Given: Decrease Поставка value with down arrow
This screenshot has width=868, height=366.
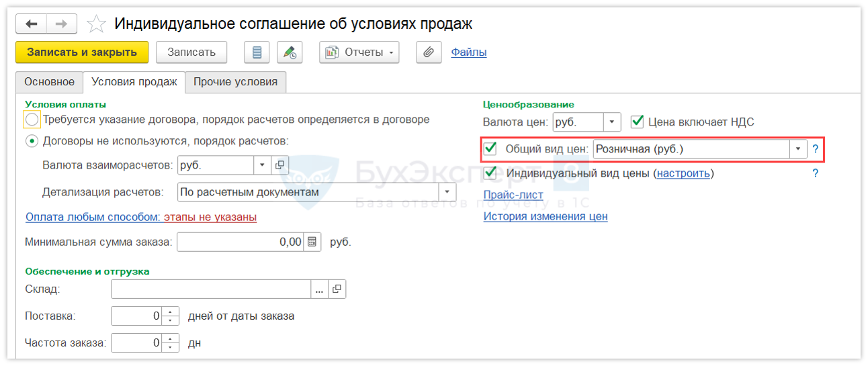Looking at the screenshot, I should pos(171,320).
